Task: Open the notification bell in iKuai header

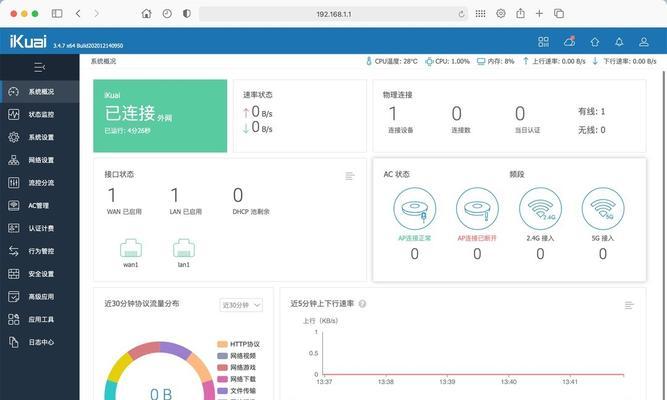Action: pyautogui.click(x=619, y=42)
